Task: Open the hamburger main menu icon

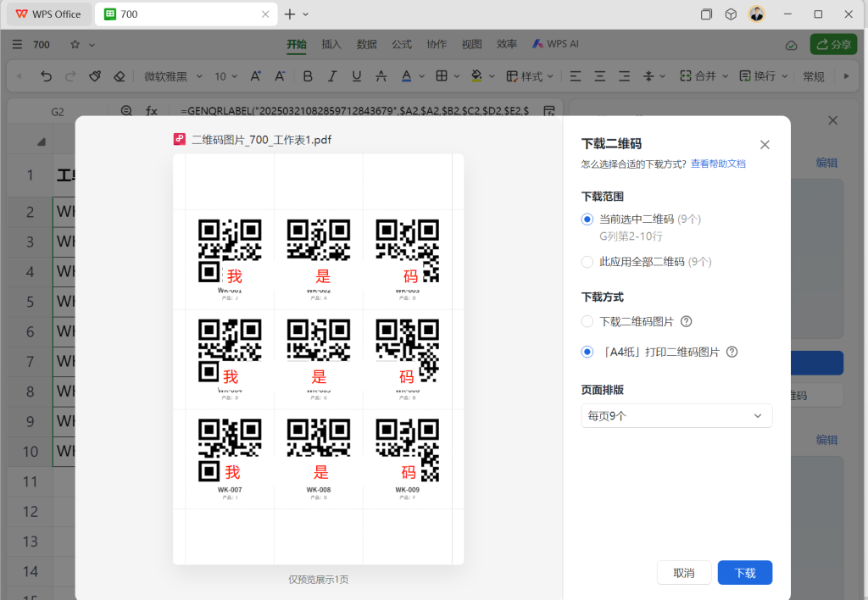Action: (x=17, y=44)
